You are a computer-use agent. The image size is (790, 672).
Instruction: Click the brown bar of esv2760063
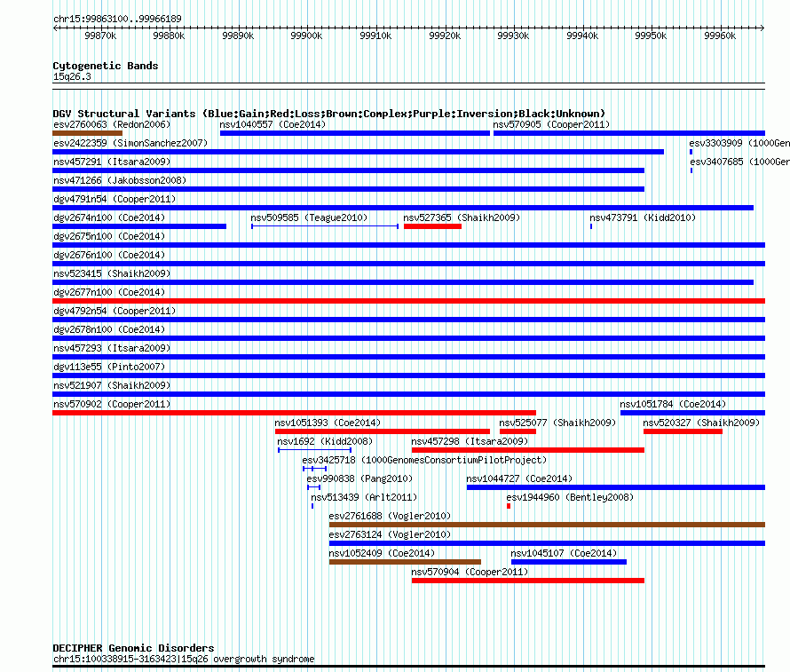(87, 133)
